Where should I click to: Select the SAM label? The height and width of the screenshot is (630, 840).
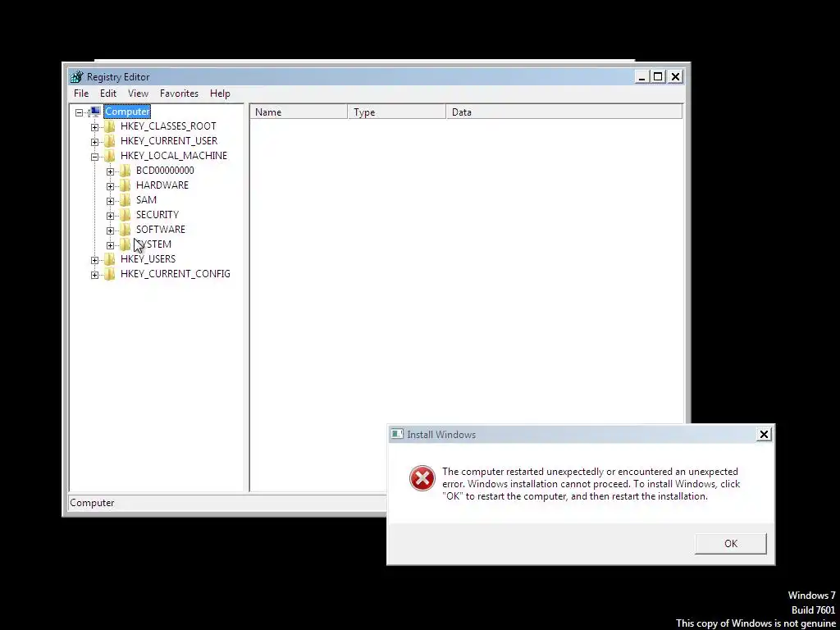(x=146, y=200)
